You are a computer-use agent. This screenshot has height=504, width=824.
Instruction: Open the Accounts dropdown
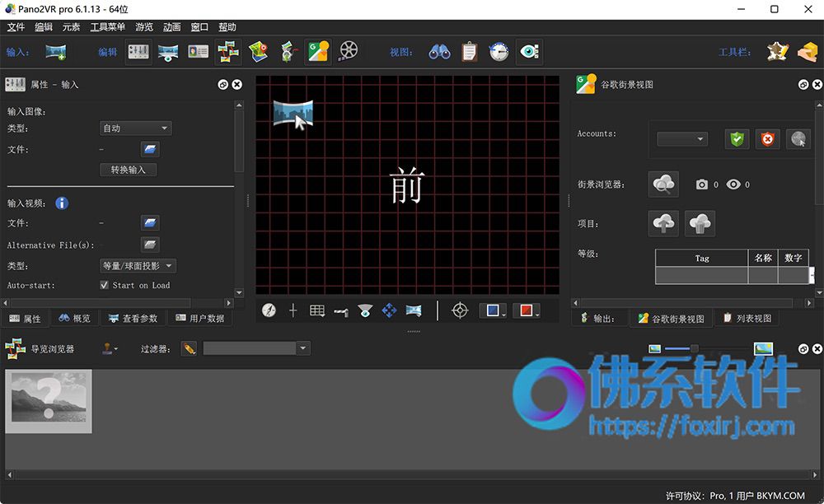[682, 139]
